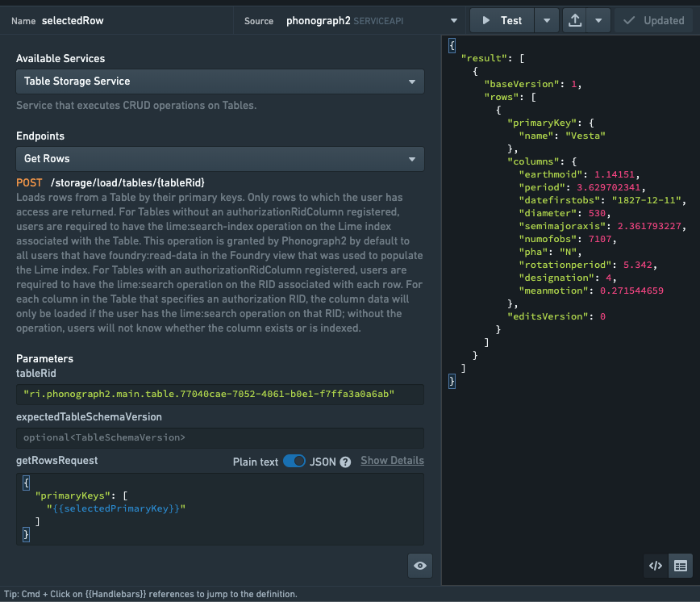The width and height of the screenshot is (700, 602).
Task: Switch to table view icon
Action: click(x=681, y=566)
